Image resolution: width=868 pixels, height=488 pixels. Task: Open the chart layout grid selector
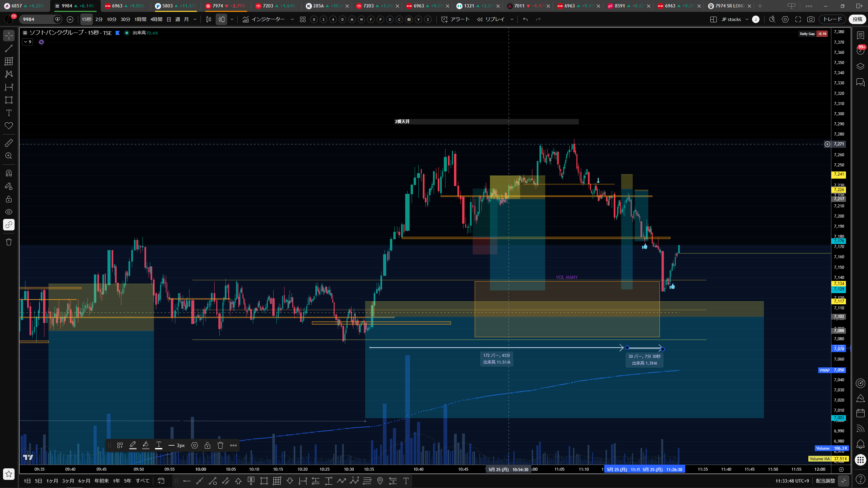click(x=713, y=19)
